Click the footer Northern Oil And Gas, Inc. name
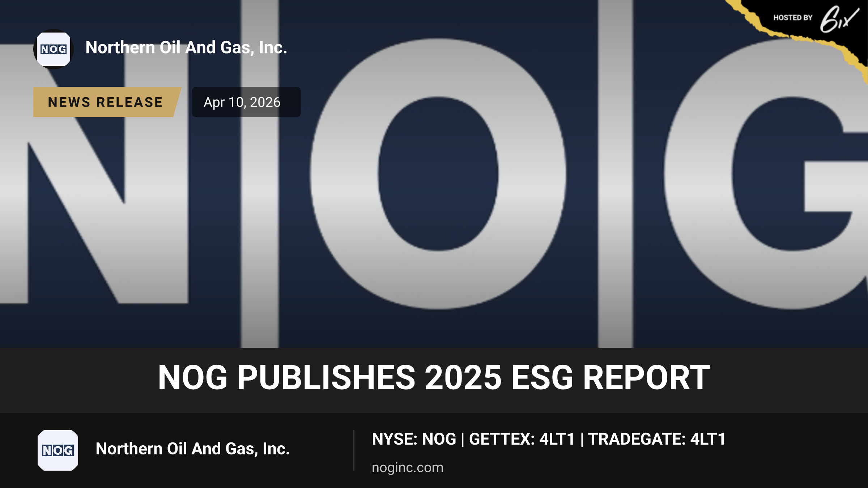 point(193,449)
